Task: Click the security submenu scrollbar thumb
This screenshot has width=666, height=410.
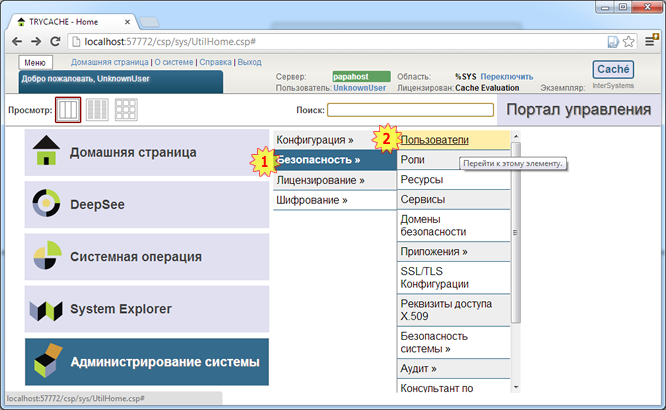Action: [516, 232]
